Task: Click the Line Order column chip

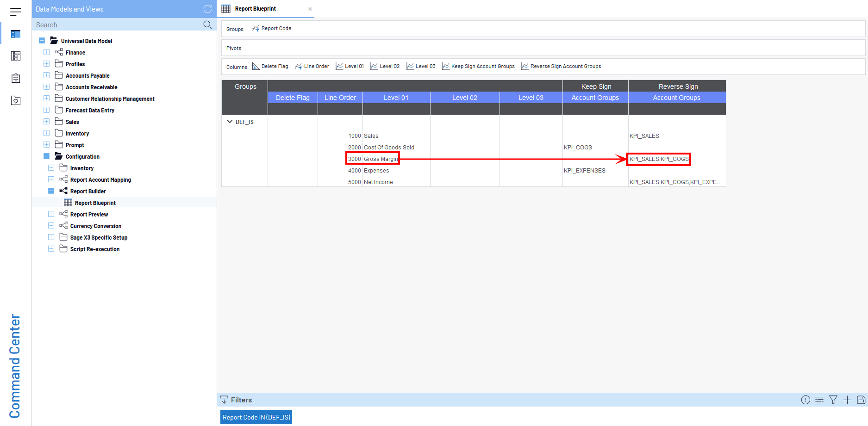Action: tap(312, 67)
